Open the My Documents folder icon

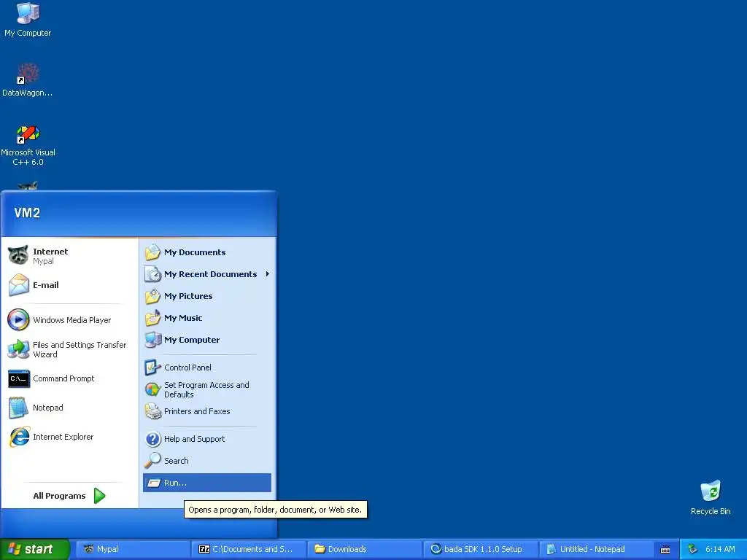click(x=153, y=252)
